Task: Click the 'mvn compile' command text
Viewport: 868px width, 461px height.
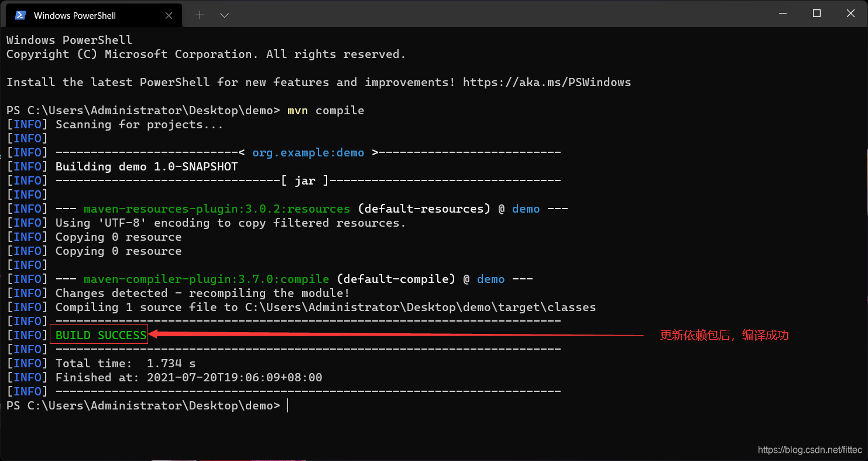Action: [x=325, y=111]
